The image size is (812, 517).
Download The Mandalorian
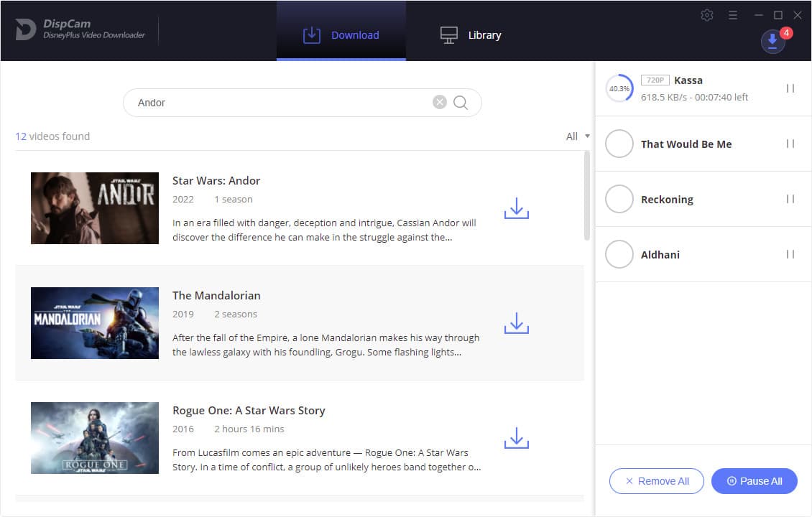[x=517, y=323]
